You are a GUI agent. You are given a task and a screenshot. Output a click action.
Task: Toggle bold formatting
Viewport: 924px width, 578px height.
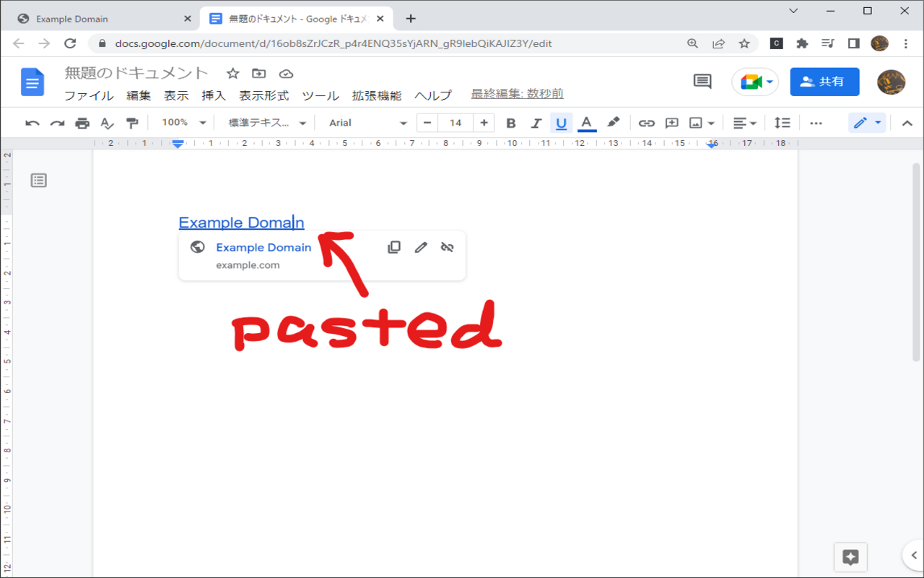(511, 124)
